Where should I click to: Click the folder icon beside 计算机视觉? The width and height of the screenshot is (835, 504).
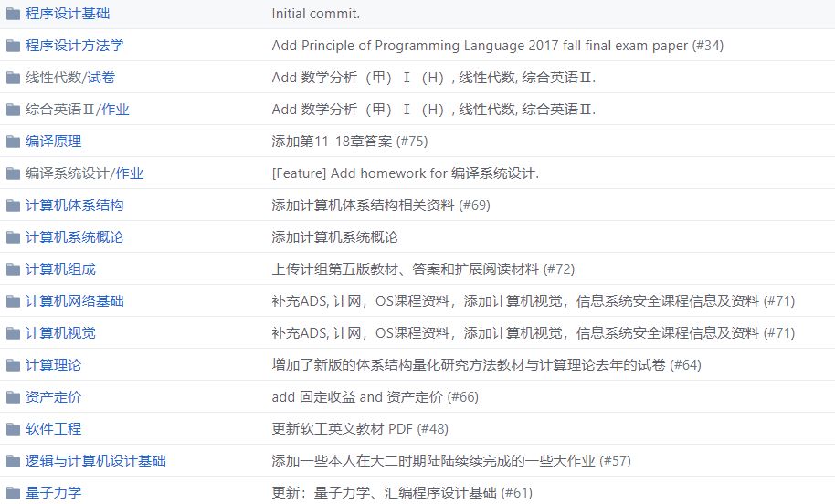coord(13,333)
